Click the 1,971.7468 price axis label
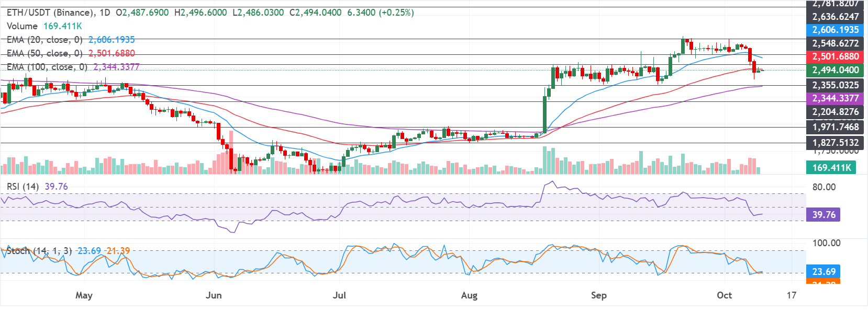The image size is (868, 311). pyautogui.click(x=836, y=127)
